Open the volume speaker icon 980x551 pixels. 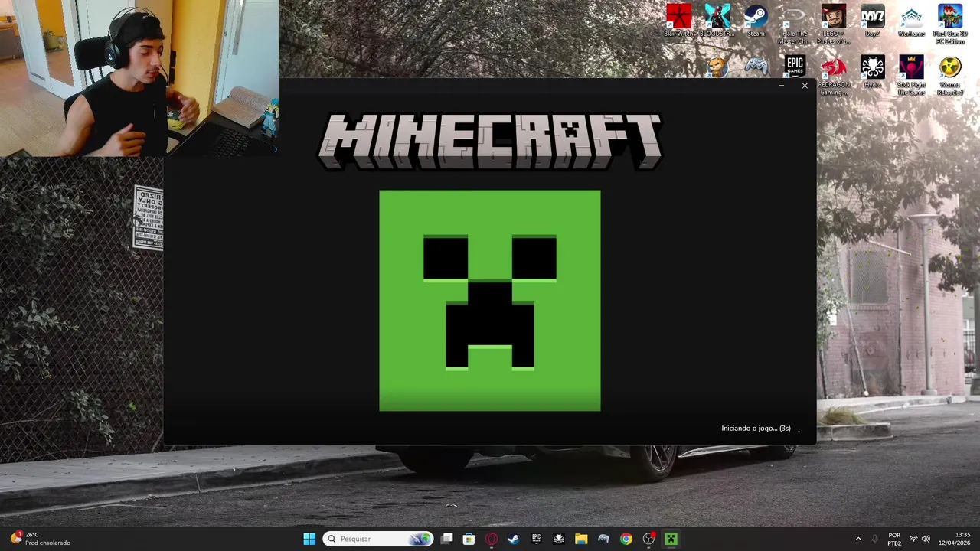coord(926,539)
